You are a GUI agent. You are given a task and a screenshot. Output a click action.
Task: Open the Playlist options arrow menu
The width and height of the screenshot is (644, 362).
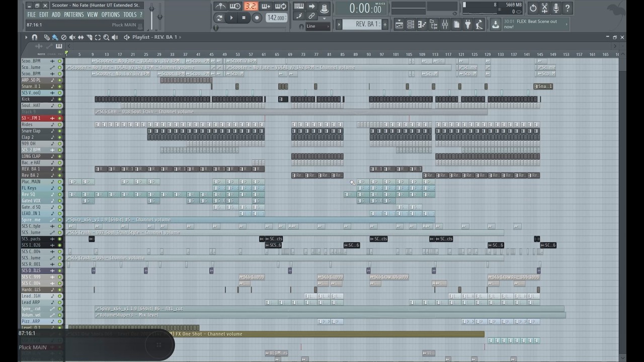(x=26, y=37)
